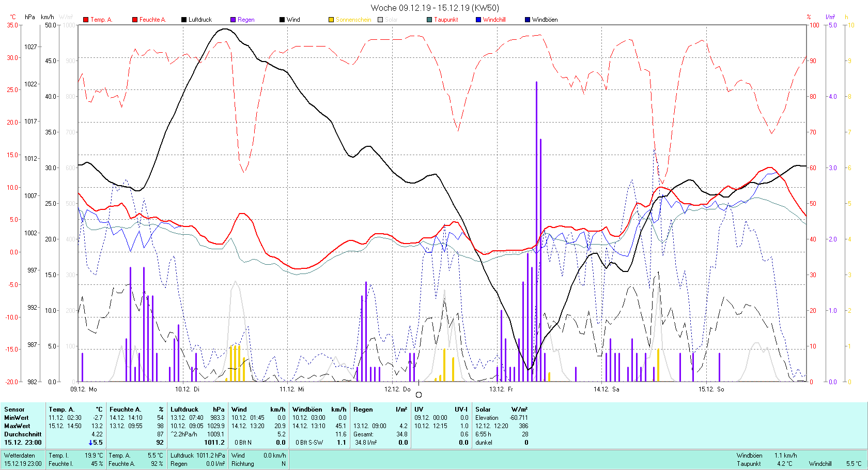
Task: Click the 14.12. Sa date label
Action: pyautogui.click(x=606, y=389)
